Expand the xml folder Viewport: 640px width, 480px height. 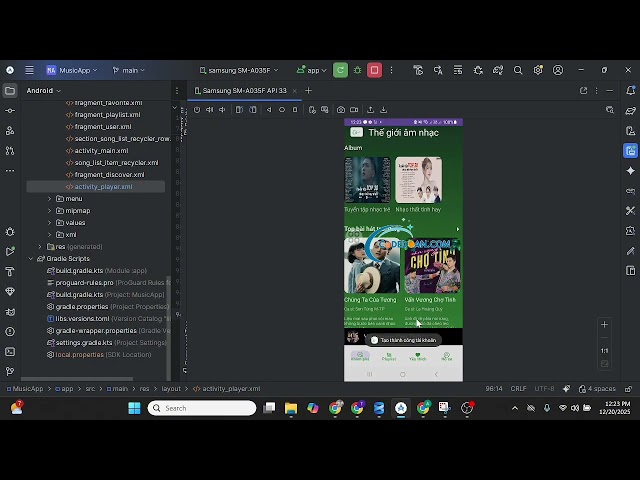click(49, 235)
